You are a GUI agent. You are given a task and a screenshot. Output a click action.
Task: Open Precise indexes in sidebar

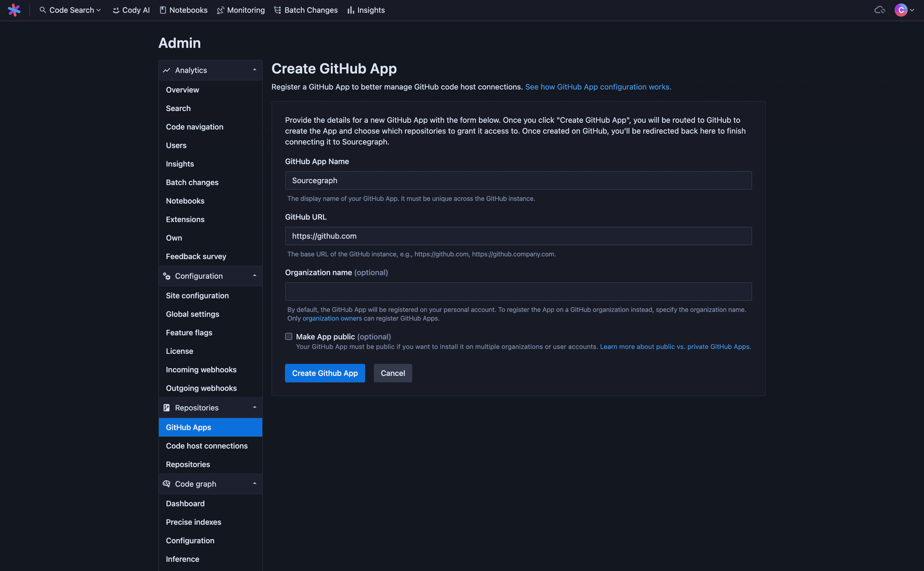tap(210, 522)
